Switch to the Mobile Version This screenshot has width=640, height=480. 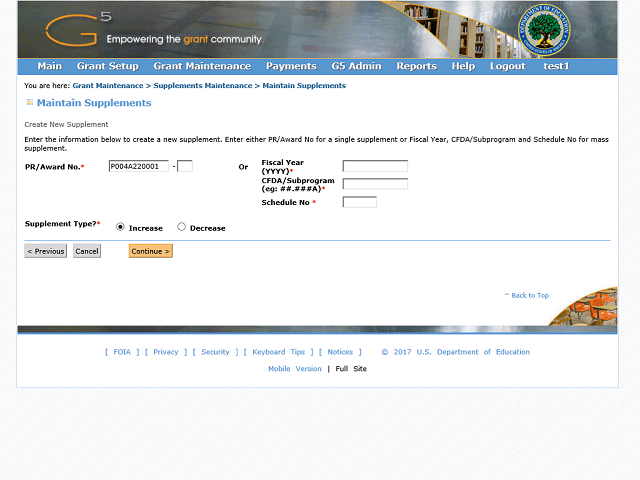[295, 369]
